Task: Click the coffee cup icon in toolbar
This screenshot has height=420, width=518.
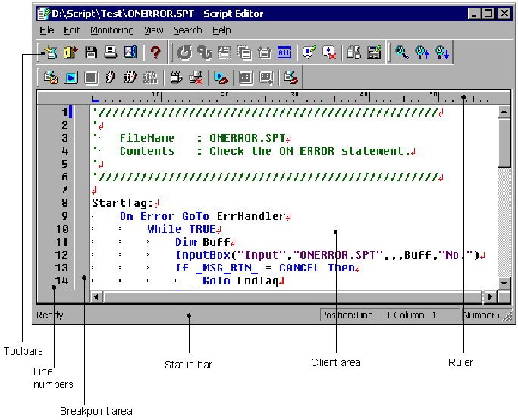Action: (x=175, y=77)
